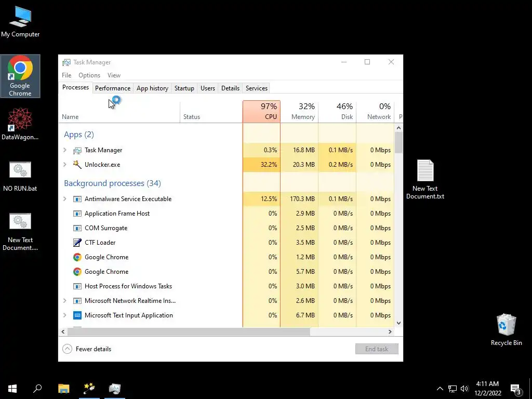Screen dimensions: 532x399
Task: Expand the Task Manager process row
Action: (x=65, y=150)
